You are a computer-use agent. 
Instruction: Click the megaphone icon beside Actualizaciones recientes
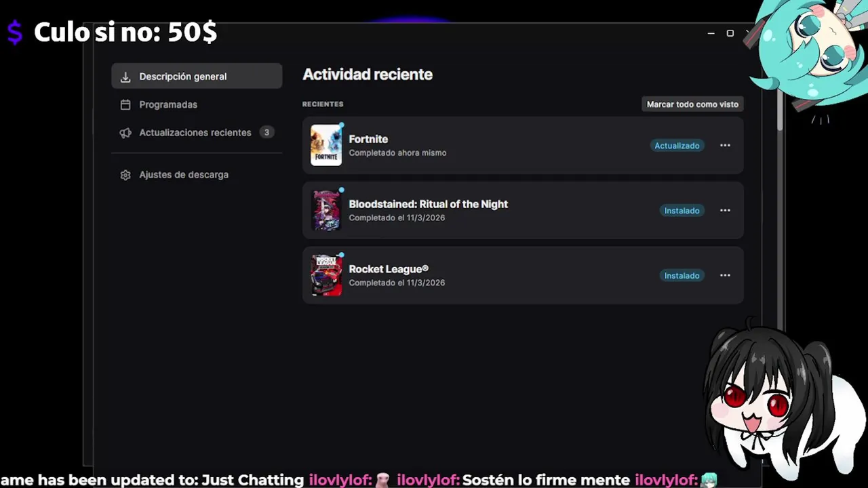point(125,133)
